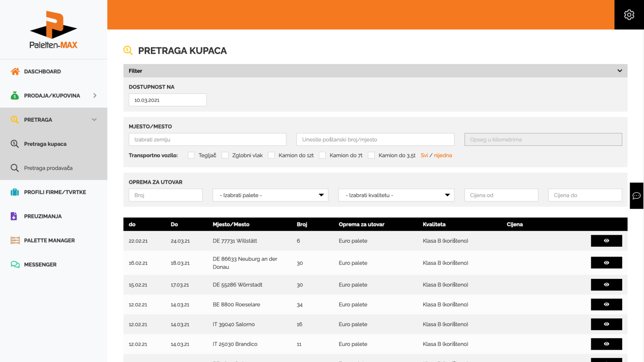This screenshot has width=644, height=362.
Task: Collapse the Filter panel chevron
Action: [619, 71]
